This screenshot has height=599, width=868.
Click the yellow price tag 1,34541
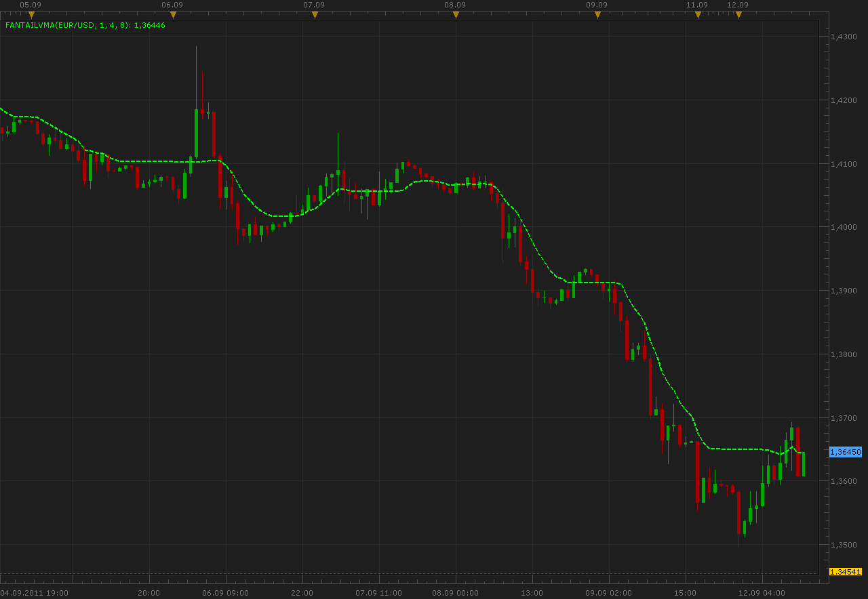[x=846, y=572]
